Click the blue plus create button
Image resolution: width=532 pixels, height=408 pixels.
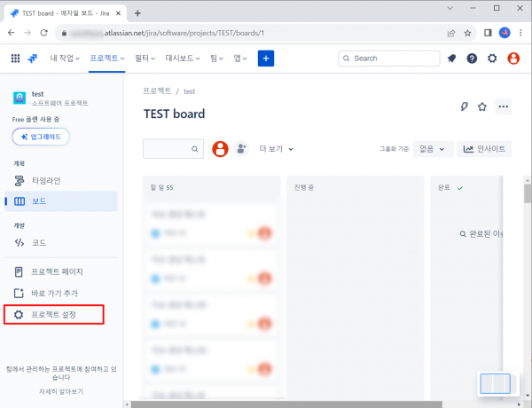tap(266, 59)
